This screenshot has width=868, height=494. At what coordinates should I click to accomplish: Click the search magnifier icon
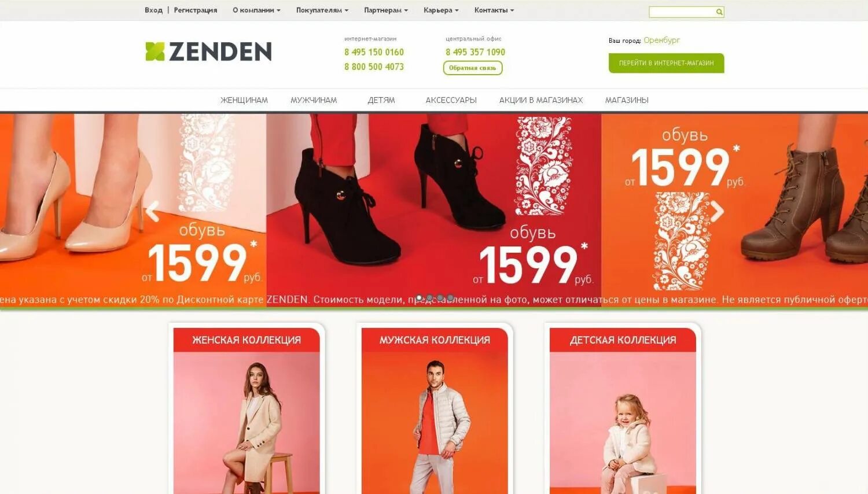click(x=719, y=12)
